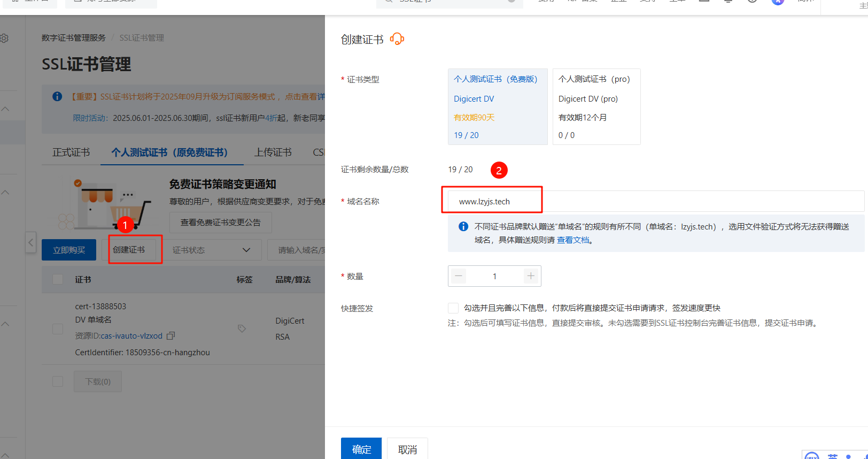Viewport: 868px width, 459px height.
Task: Select the 个人测试证书 (pro) certificate type card
Action: (x=596, y=106)
